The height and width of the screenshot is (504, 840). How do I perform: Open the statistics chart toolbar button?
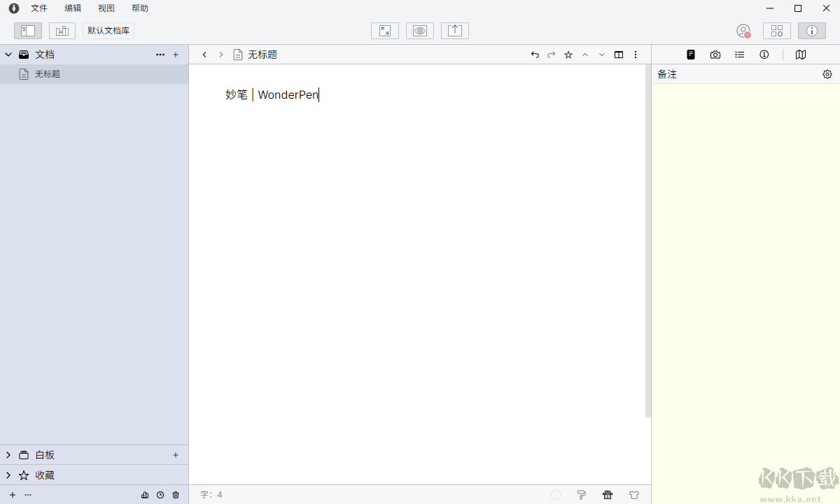[x=62, y=31]
